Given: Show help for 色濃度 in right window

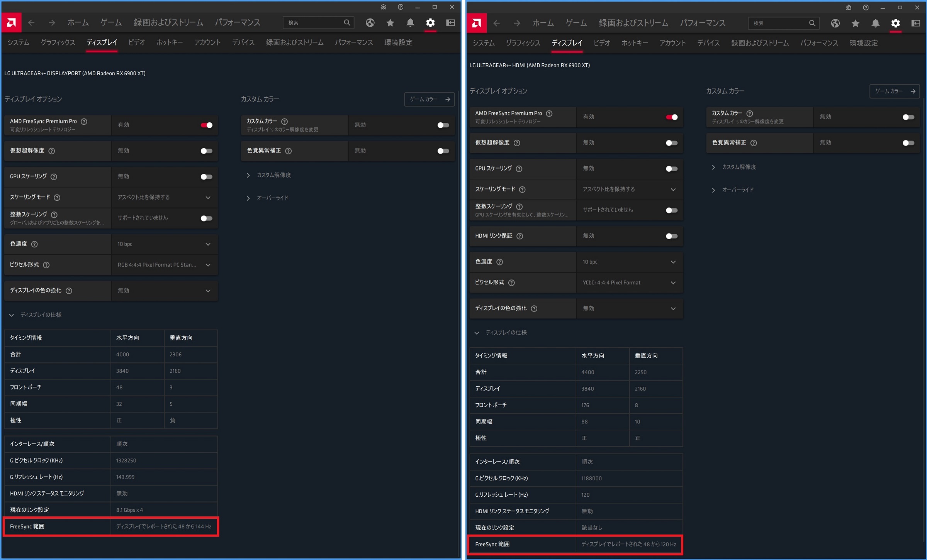Looking at the screenshot, I should [x=499, y=262].
